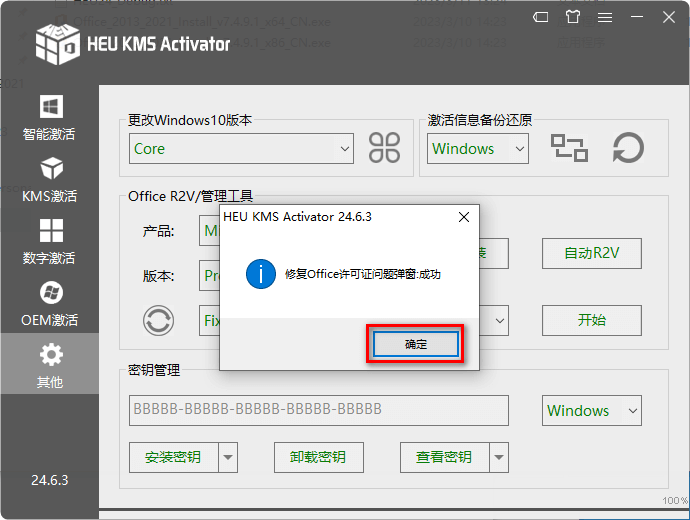Open the 数字激活 sidebar tab
This screenshot has width=690, height=520.
click(x=49, y=242)
